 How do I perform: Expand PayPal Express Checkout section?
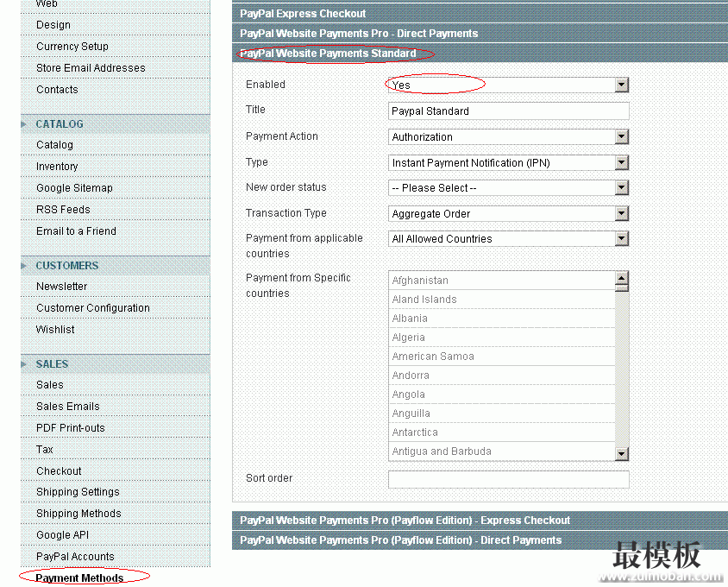pyautogui.click(x=480, y=14)
